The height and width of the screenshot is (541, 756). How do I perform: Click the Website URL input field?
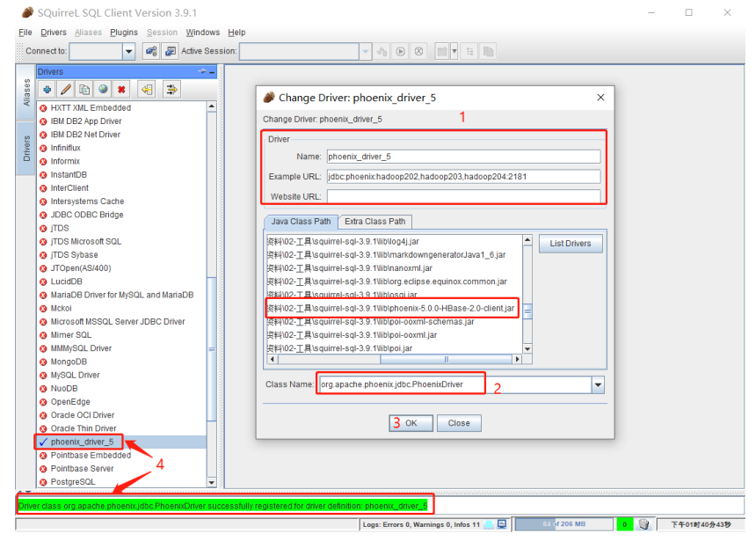click(x=463, y=196)
